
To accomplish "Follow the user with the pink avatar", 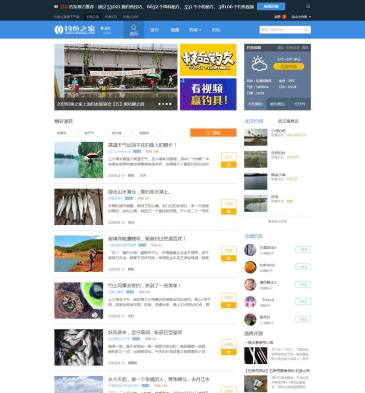I will click(303, 302).
